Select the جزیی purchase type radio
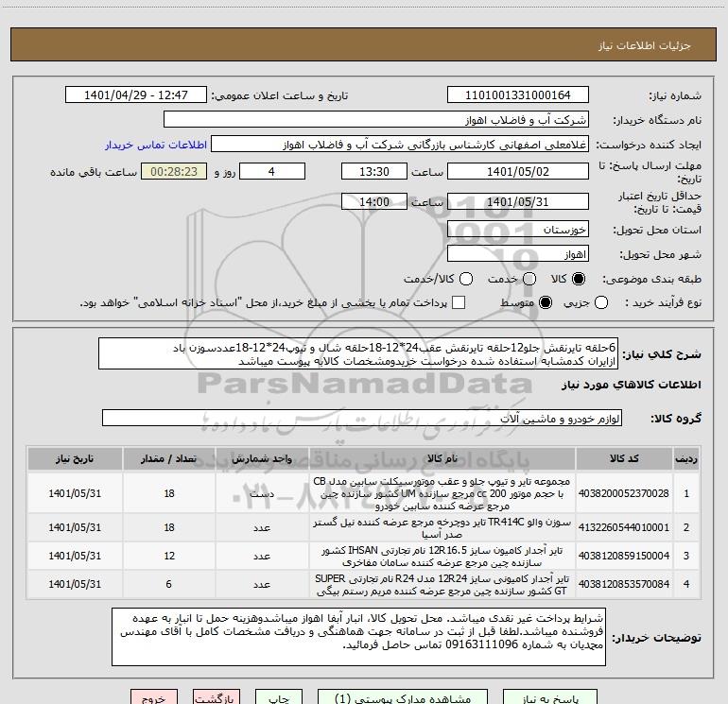This screenshot has width=728, height=704. (600, 302)
